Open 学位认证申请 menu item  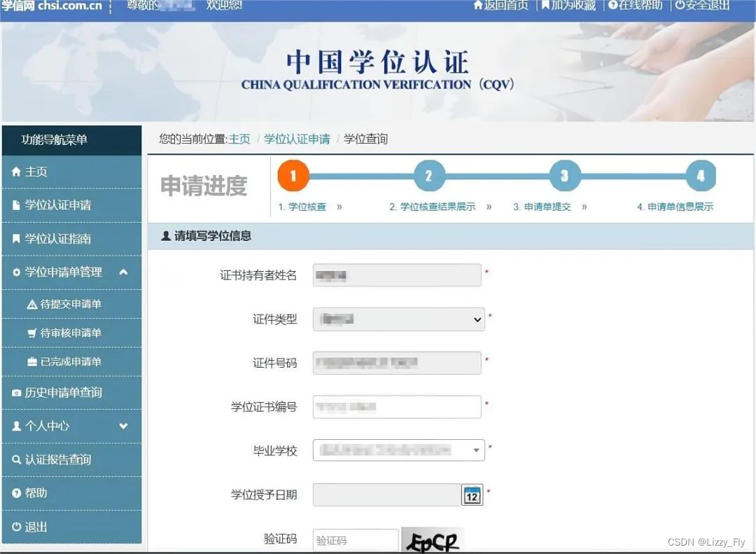(72, 205)
